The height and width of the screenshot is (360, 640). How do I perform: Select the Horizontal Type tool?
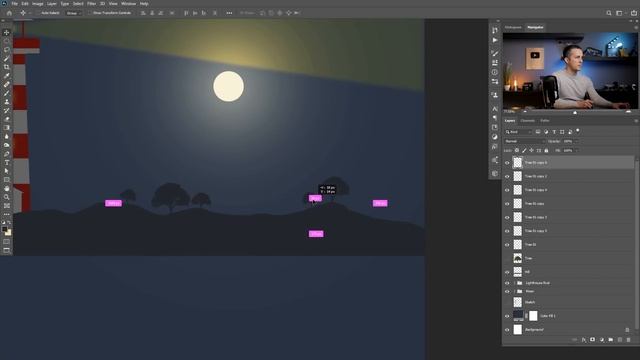[7, 162]
